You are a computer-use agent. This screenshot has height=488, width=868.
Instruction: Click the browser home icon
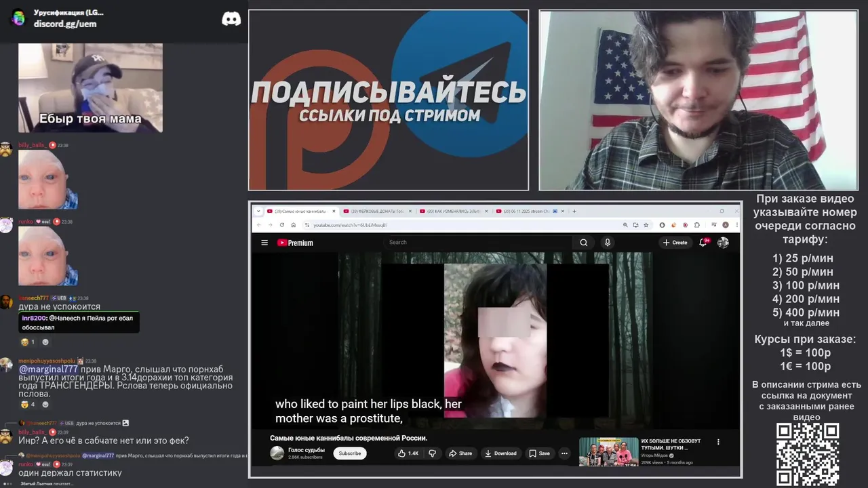tap(293, 225)
